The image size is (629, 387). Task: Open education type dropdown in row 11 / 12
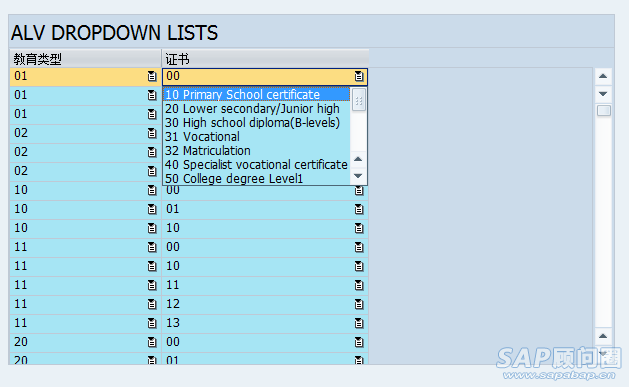pos(152,304)
